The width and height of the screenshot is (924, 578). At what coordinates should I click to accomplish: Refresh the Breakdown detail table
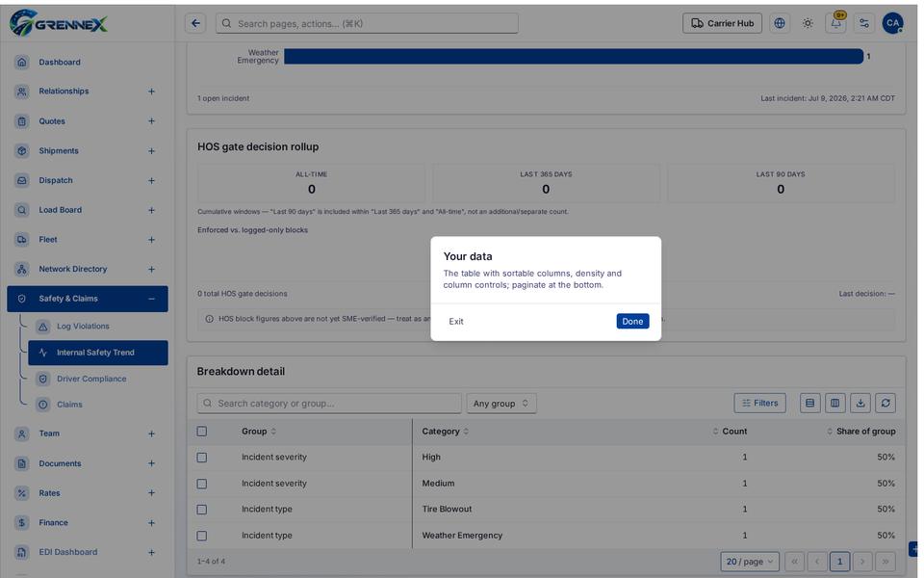885,404
